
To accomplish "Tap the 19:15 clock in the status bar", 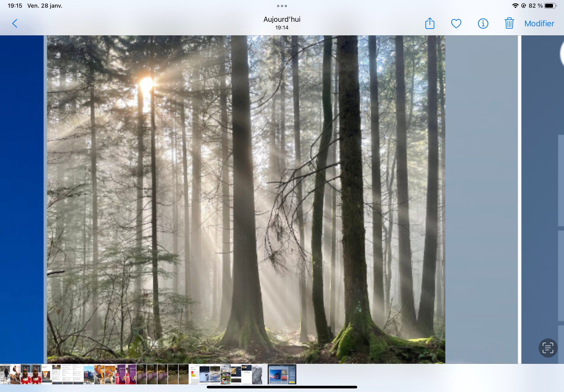I will pyautogui.click(x=15, y=6).
